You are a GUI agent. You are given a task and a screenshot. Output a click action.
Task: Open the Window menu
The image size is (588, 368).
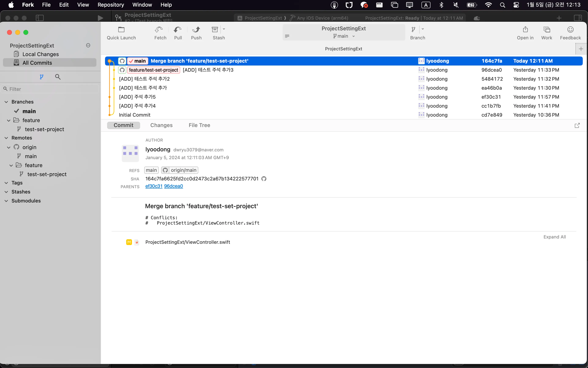pyautogui.click(x=142, y=5)
